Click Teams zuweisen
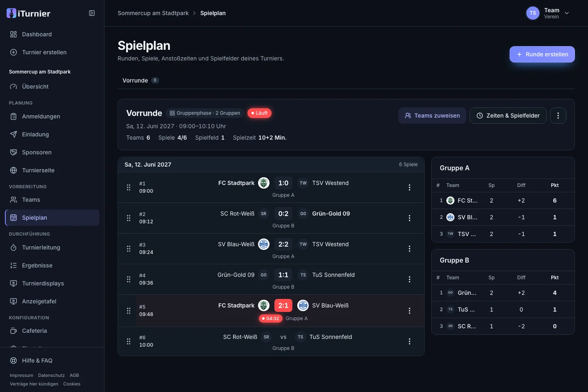This screenshot has height=392, width=588. point(432,116)
